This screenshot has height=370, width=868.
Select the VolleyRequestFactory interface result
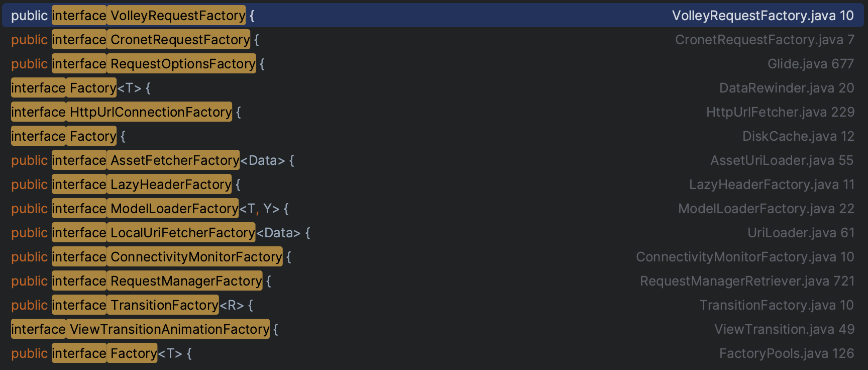(x=178, y=16)
